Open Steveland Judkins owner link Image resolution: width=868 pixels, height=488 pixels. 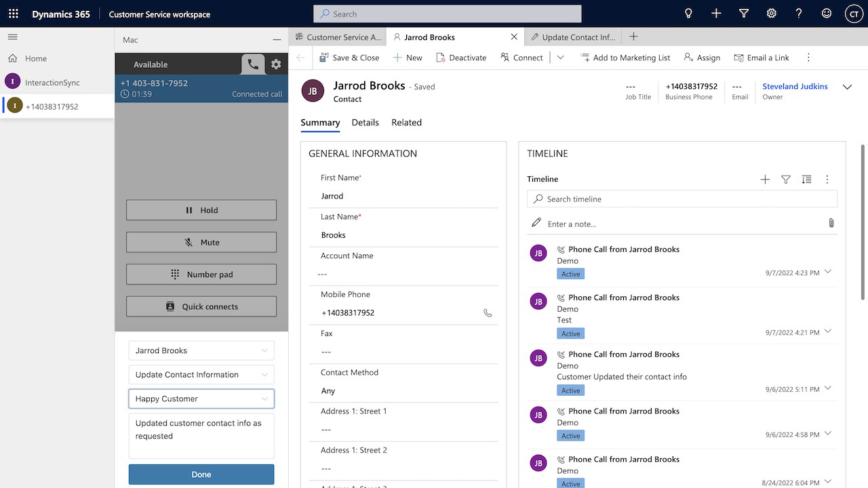pos(795,87)
